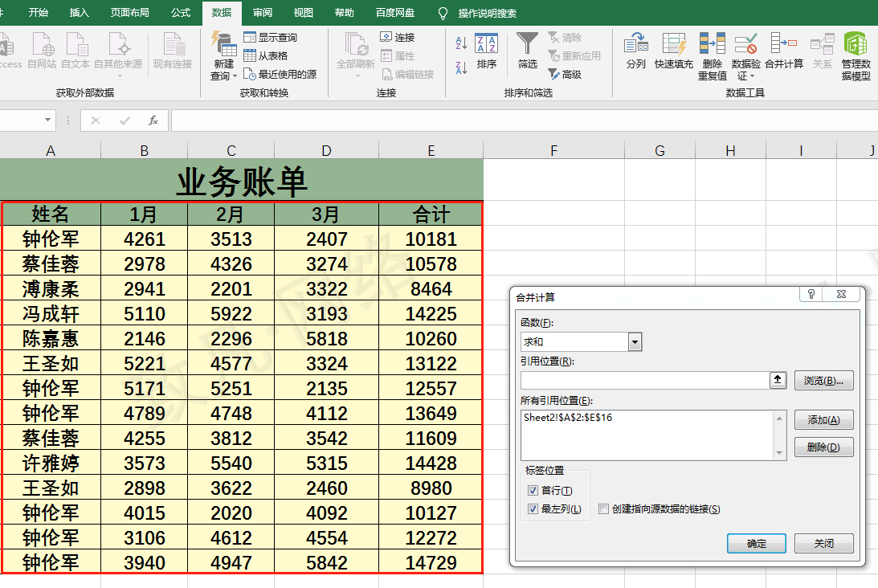Sort ascending with the A-Z icon

461,43
